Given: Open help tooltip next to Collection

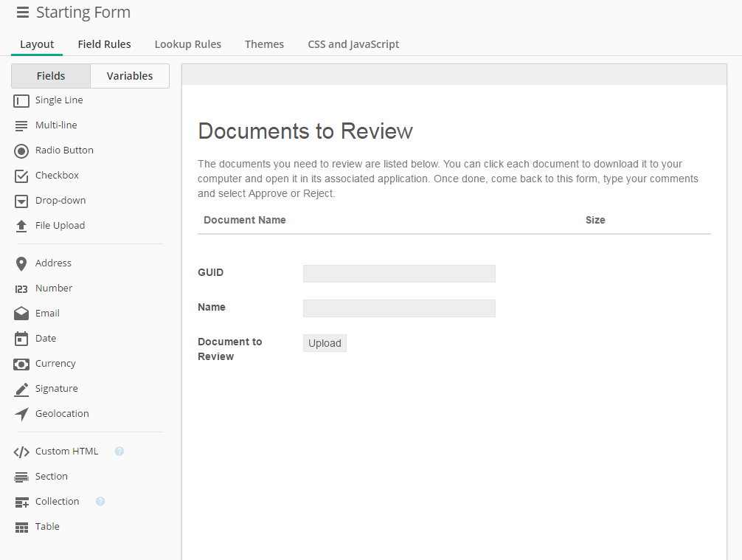Looking at the screenshot, I should point(100,502).
